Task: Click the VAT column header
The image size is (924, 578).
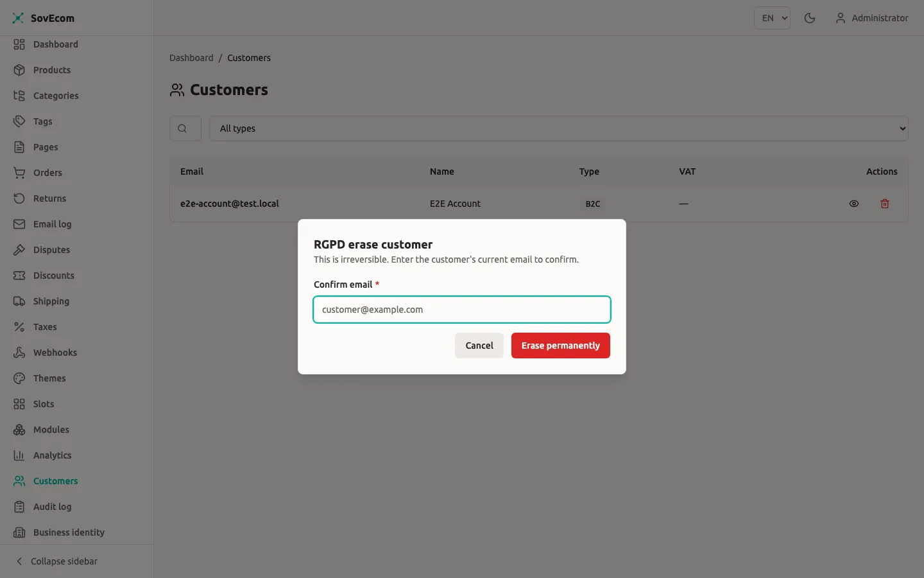Action: pos(687,171)
